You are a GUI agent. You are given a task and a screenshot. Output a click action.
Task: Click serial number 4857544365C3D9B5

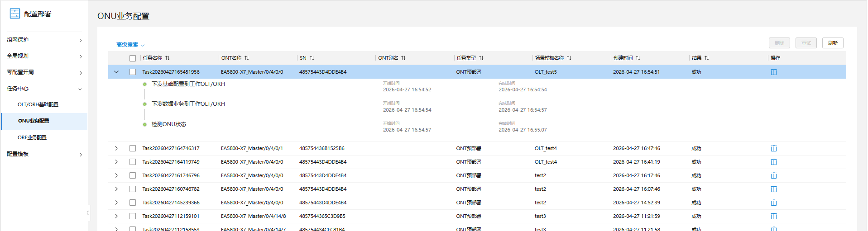[322, 216]
